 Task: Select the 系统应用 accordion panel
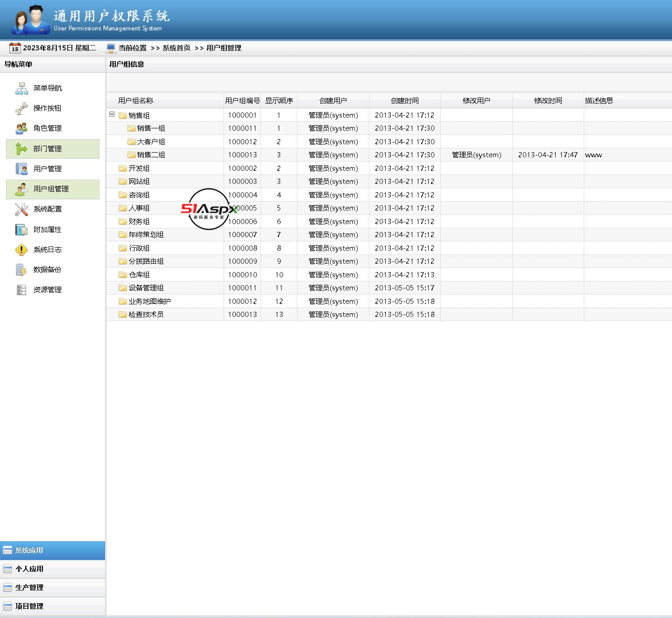(29, 550)
